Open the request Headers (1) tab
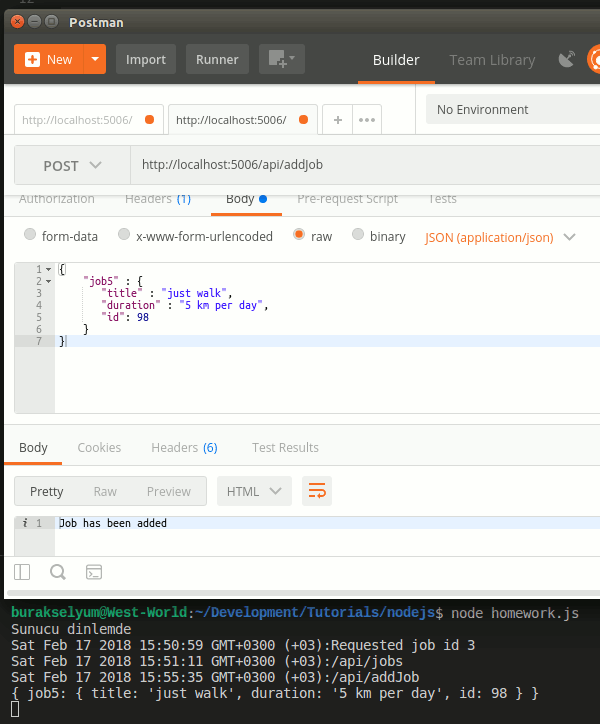Viewport: 600px width, 724px height. point(158,199)
